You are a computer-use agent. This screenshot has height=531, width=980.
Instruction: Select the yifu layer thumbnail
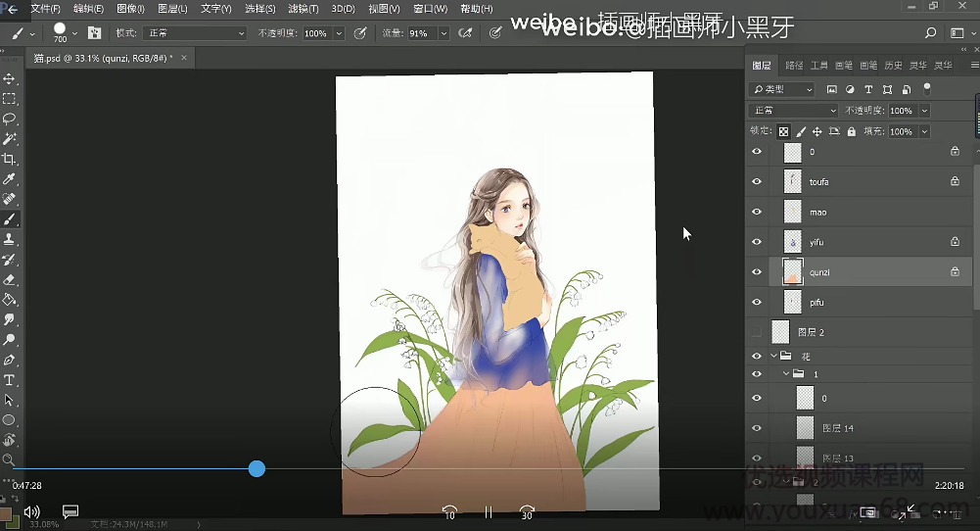tap(792, 242)
